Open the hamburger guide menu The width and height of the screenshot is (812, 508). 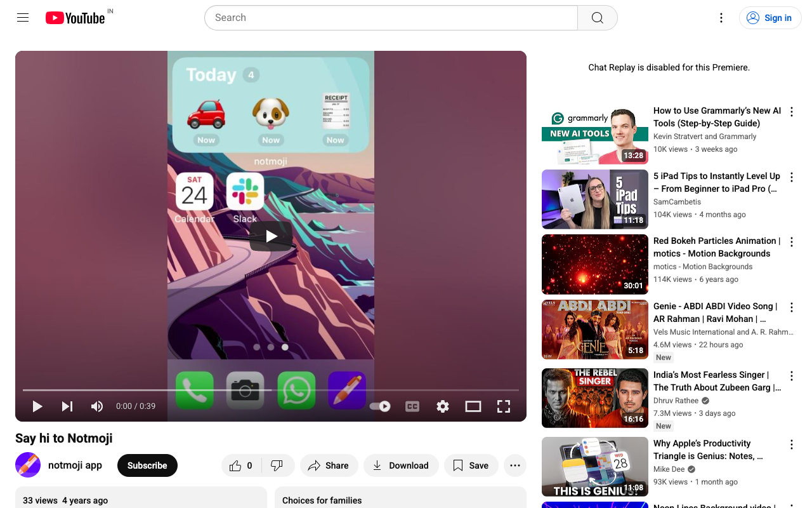[x=23, y=18]
